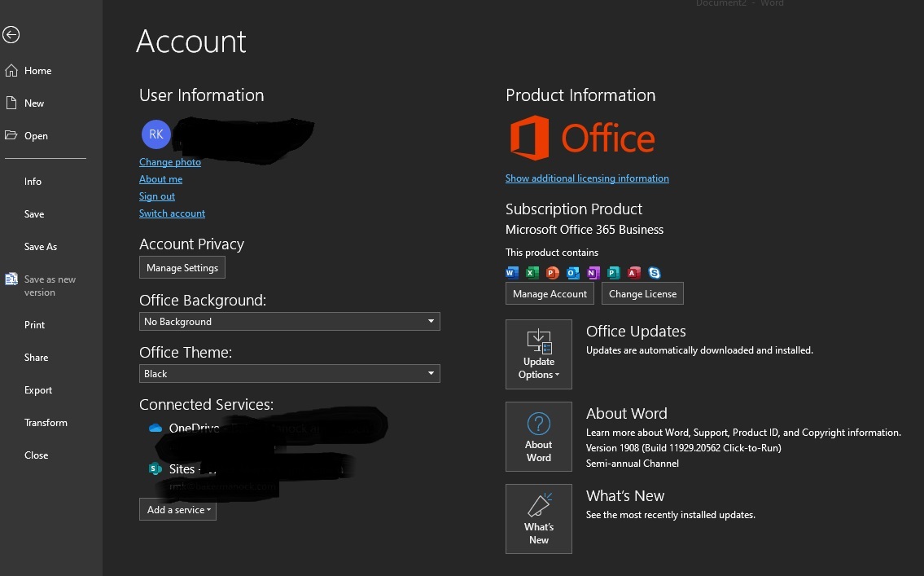This screenshot has height=576, width=924.
Task: Click the PowerPoint product icon
Action: tap(552, 273)
